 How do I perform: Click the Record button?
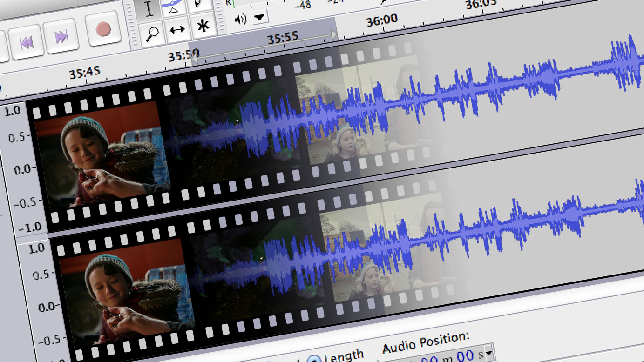pyautogui.click(x=103, y=30)
